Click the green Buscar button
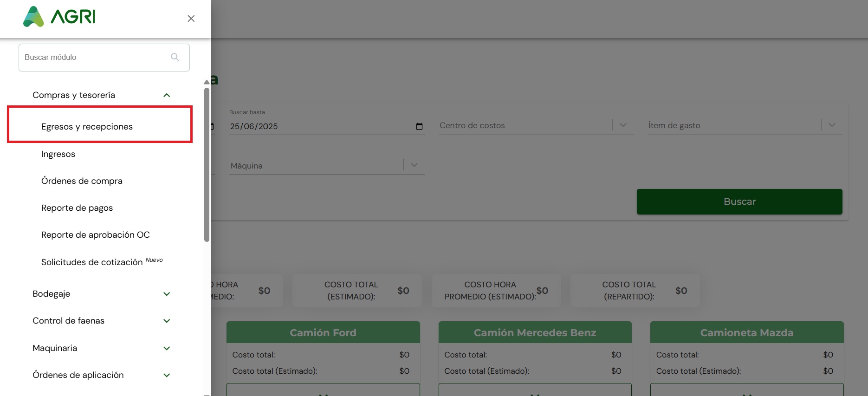Image resolution: width=868 pixels, height=396 pixels. pos(739,201)
